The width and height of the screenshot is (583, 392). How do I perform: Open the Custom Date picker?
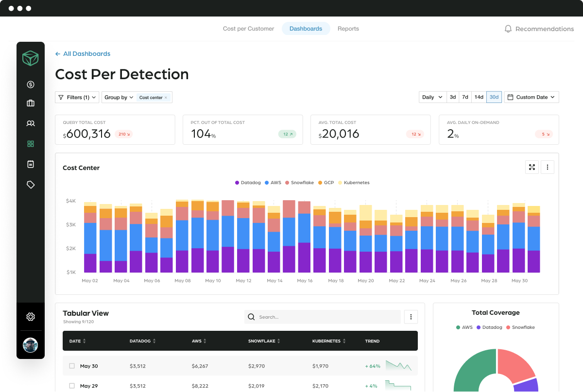point(532,97)
